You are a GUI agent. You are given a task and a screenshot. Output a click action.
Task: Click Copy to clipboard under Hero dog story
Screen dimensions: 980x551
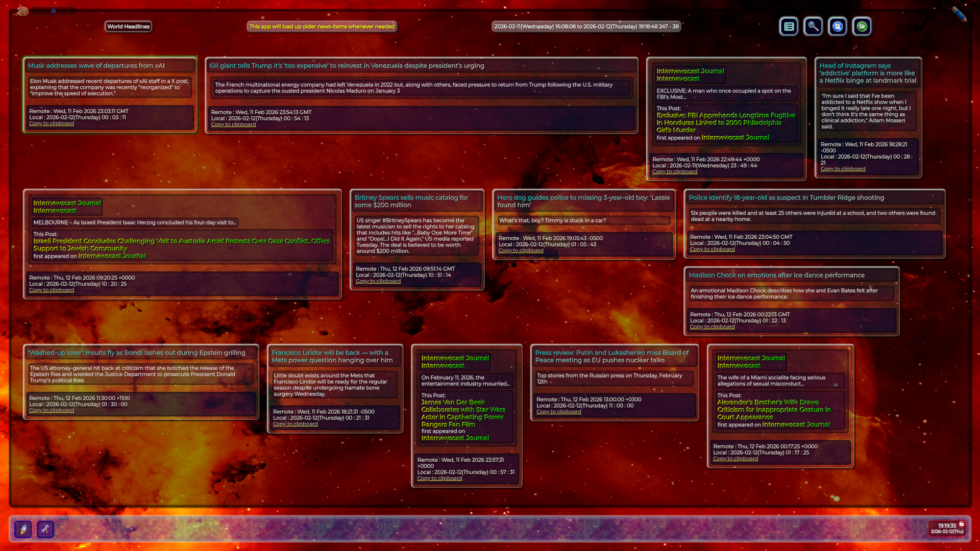pos(521,251)
